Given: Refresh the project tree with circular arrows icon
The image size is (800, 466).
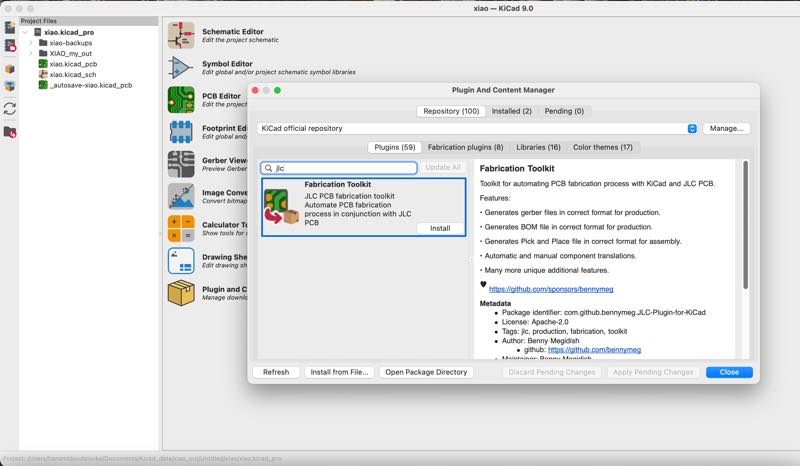Looking at the screenshot, I should 10,108.
